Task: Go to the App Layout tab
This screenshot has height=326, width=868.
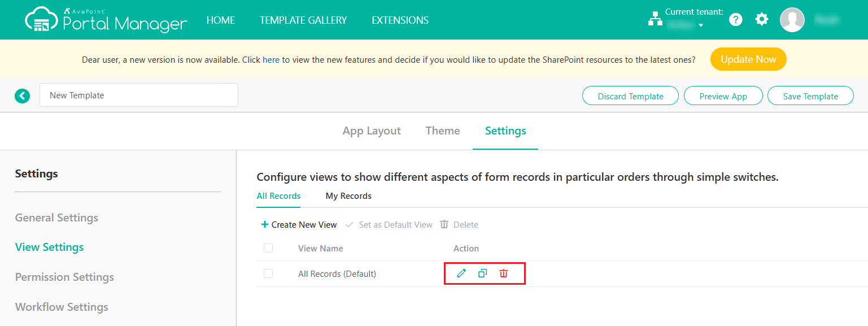Action: click(x=372, y=131)
